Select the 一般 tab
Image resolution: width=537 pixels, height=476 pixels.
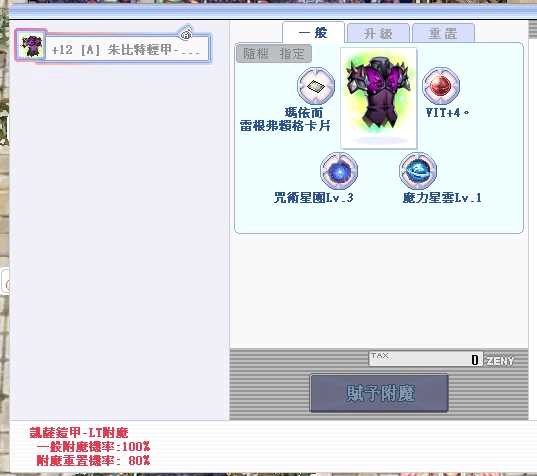click(x=313, y=33)
